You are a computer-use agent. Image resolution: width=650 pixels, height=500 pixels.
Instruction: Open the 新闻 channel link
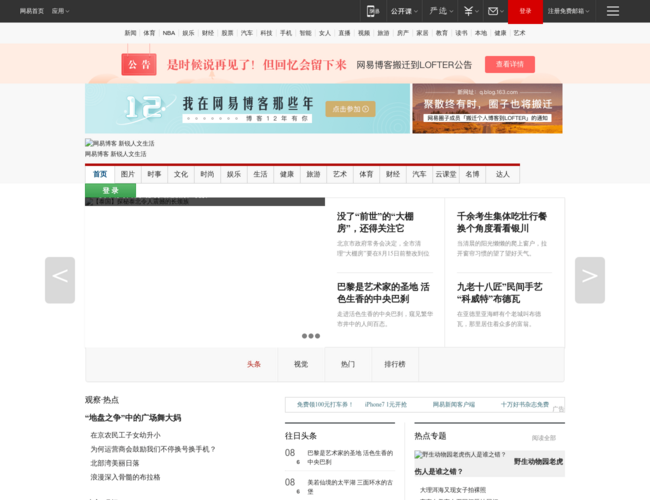(130, 33)
